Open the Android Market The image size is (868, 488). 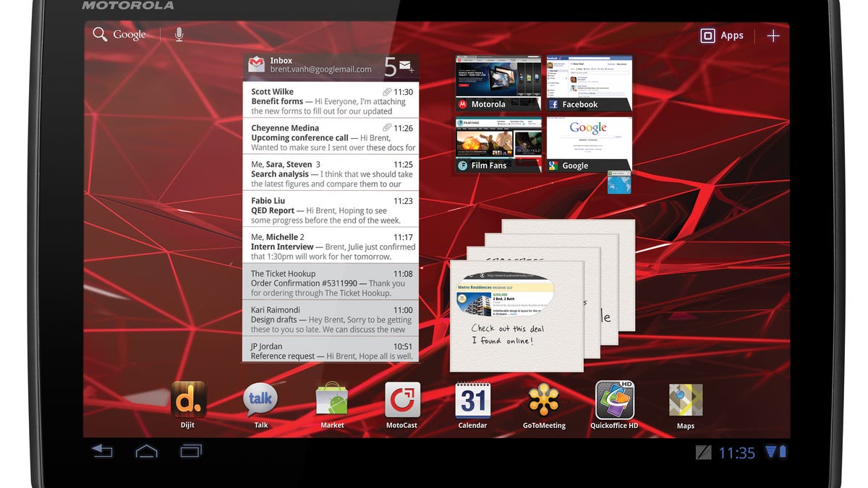(331, 398)
